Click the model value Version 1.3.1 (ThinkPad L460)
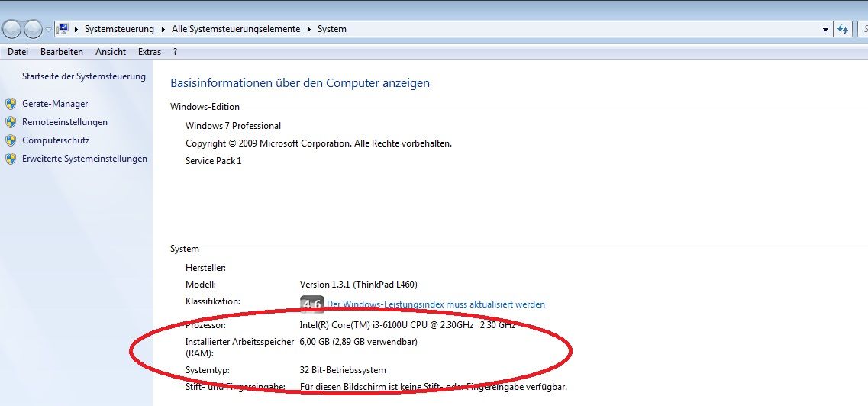 (359, 285)
